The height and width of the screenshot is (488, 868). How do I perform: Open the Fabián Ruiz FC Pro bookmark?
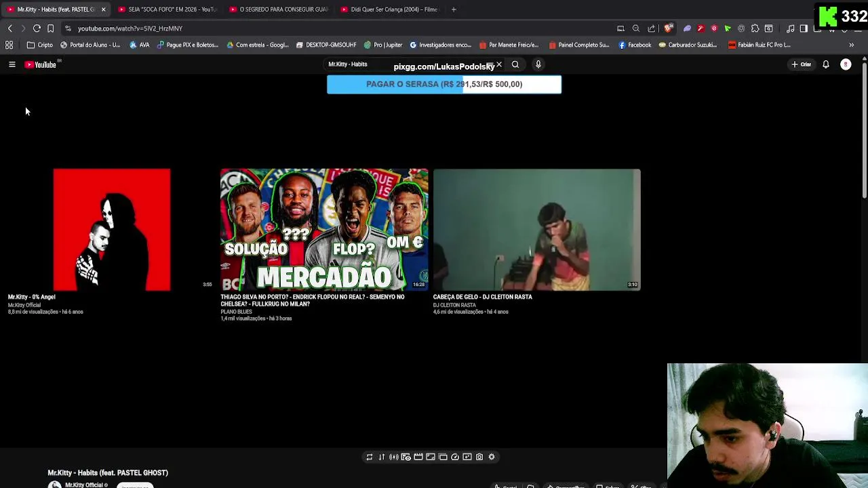click(759, 45)
